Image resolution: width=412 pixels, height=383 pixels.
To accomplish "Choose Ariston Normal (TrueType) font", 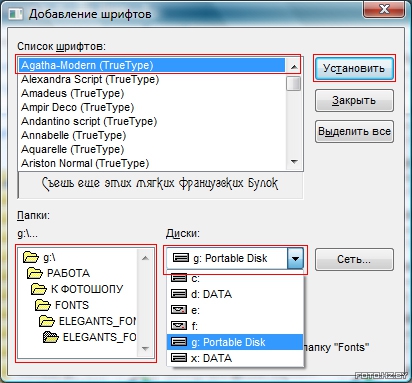I will pos(152,163).
